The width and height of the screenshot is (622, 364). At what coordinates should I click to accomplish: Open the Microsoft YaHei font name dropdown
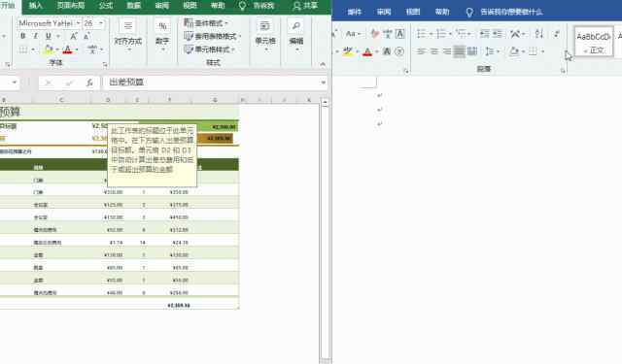pyautogui.click(x=78, y=23)
